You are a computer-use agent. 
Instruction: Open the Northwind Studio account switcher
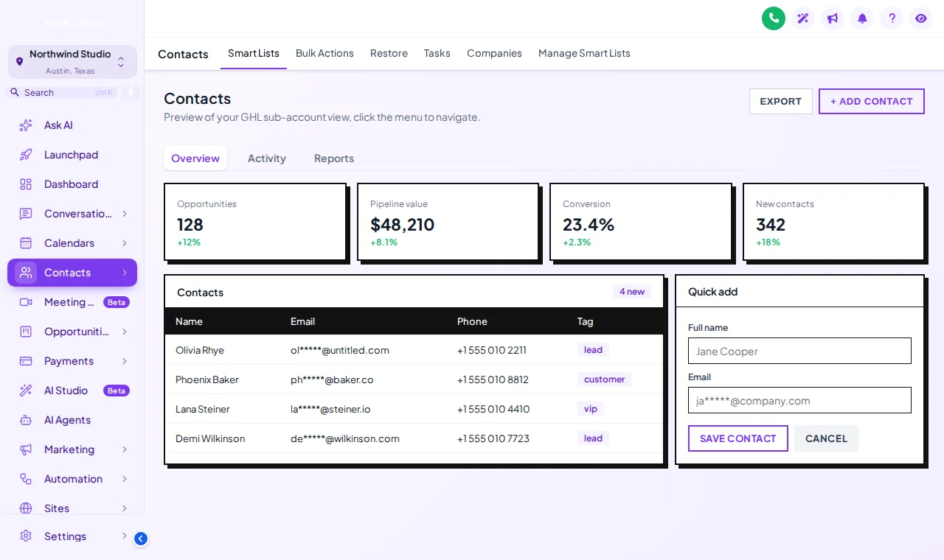click(x=72, y=62)
